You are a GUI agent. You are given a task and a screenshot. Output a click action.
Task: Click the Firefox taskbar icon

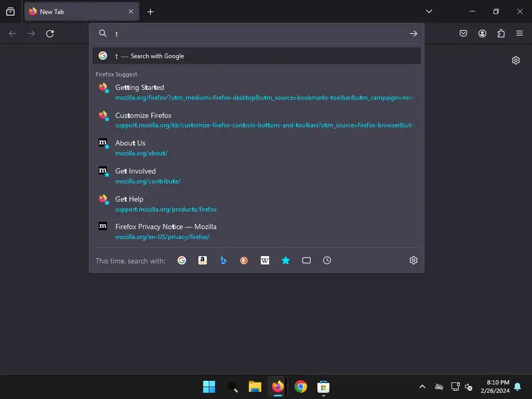277,387
